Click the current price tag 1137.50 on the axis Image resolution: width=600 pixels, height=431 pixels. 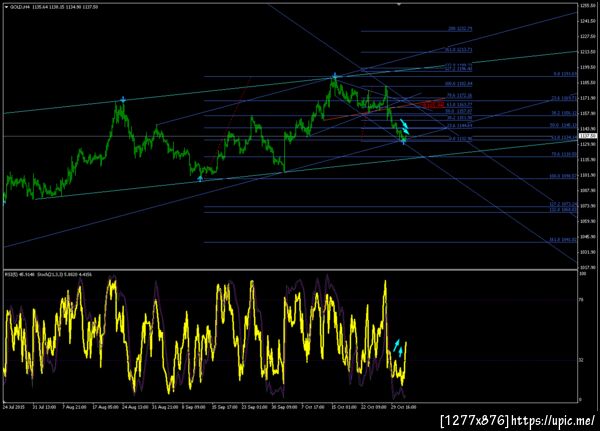588,136
